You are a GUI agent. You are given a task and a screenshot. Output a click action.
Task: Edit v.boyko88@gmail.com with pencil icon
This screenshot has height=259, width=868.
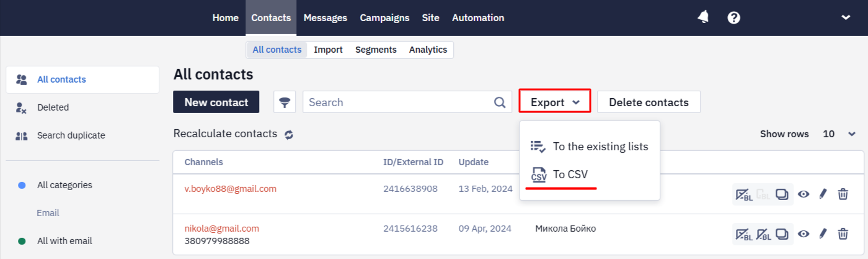pos(823,194)
